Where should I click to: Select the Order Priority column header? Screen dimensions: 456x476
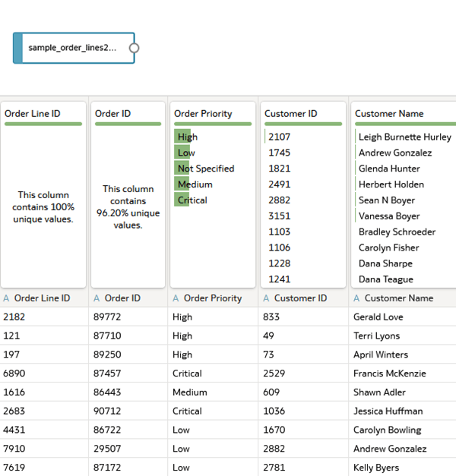coord(213,298)
